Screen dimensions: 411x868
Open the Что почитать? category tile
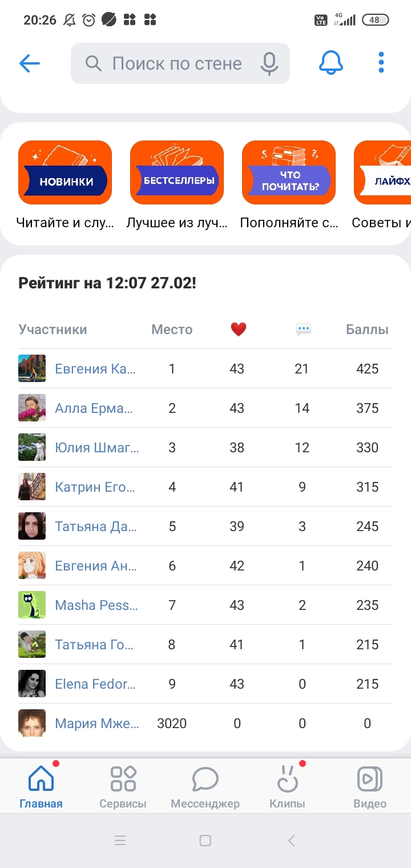289,172
